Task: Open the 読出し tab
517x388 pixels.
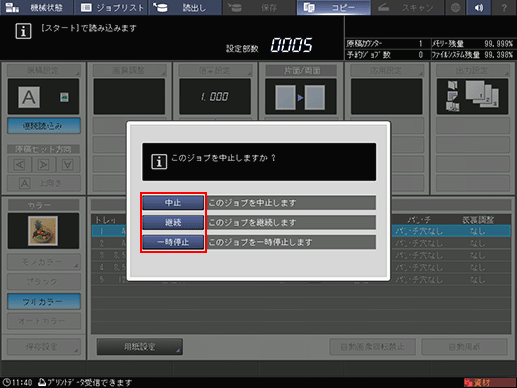Action: coord(185,7)
